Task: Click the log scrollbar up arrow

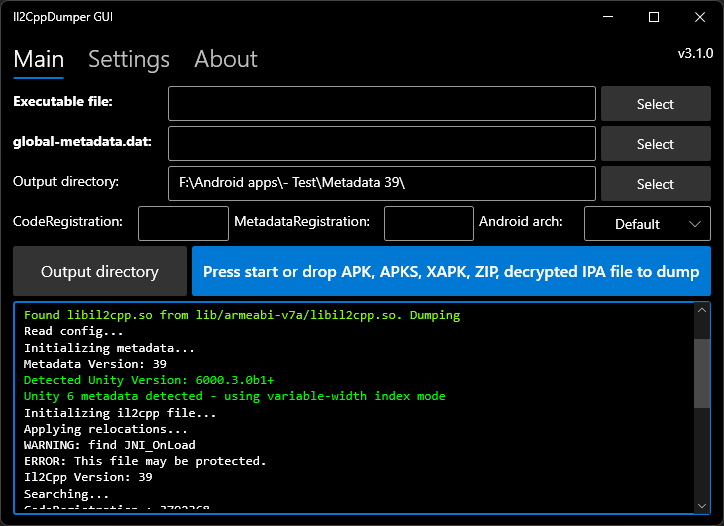Action: 702,310
